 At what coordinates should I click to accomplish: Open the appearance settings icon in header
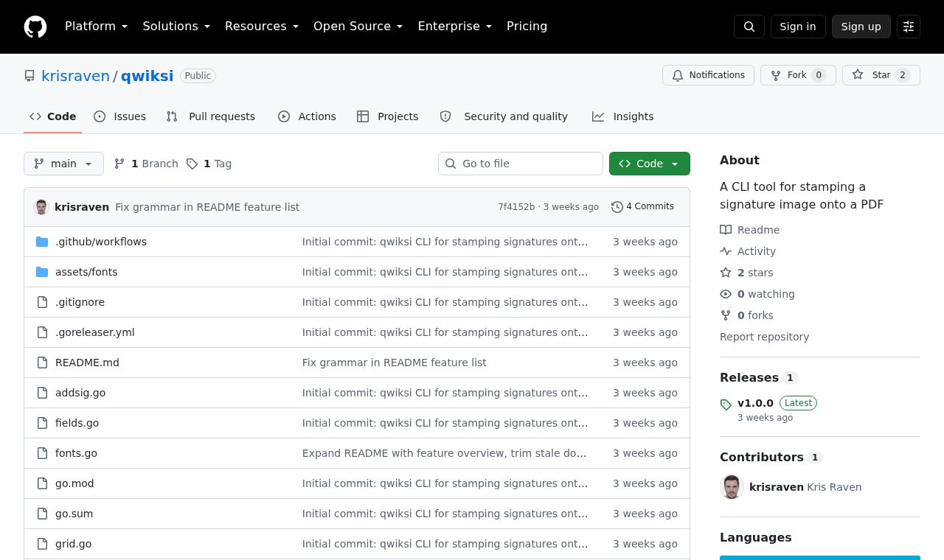coord(909,27)
